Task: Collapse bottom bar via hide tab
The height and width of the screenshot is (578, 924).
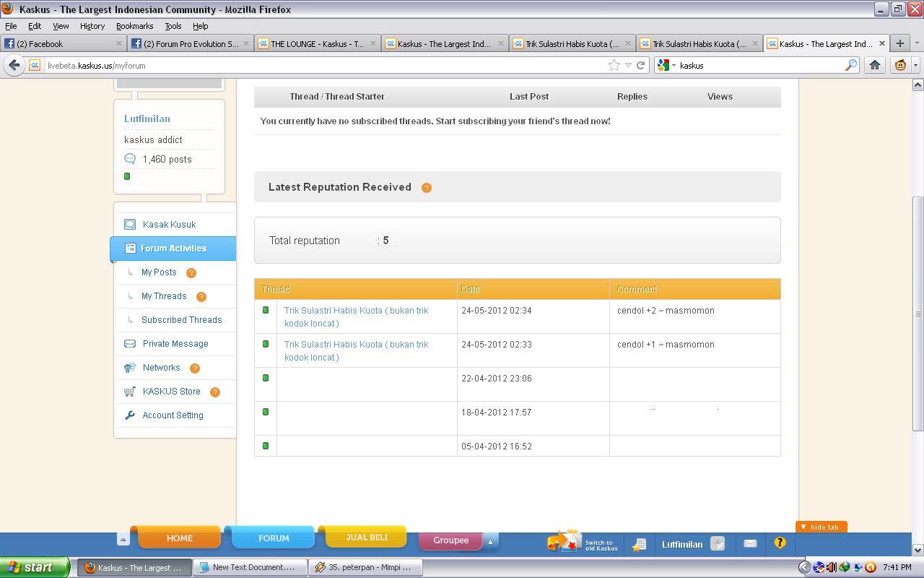Action: (x=821, y=527)
